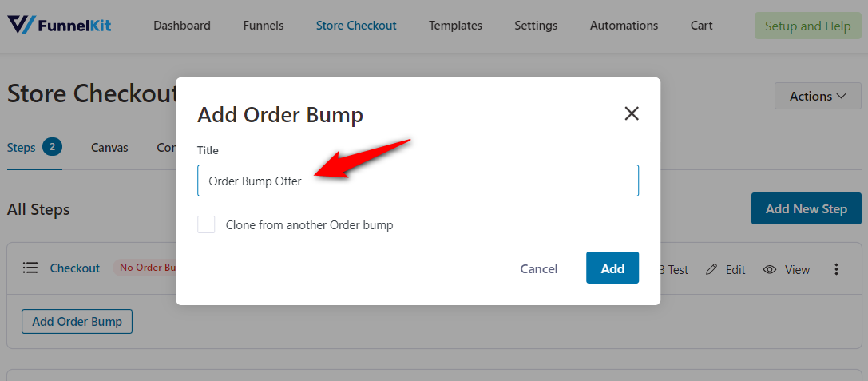Click the drag handle icon beside Checkout

30,268
